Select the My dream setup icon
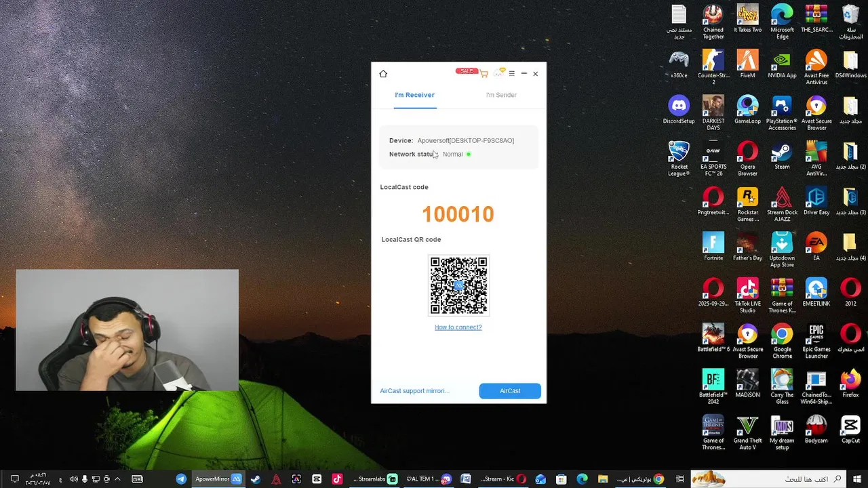The width and height of the screenshot is (868, 488). pos(782,431)
